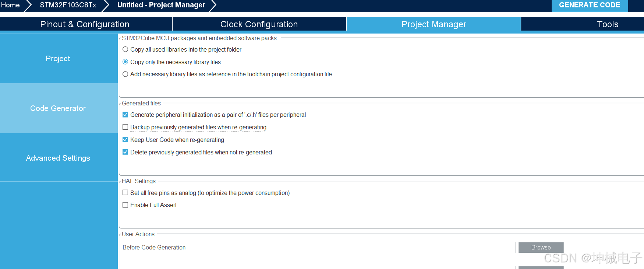Image resolution: width=644 pixels, height=269 pixels.
Task: Open the Clock Configuration tab
Action: click(x=259, y=24)
